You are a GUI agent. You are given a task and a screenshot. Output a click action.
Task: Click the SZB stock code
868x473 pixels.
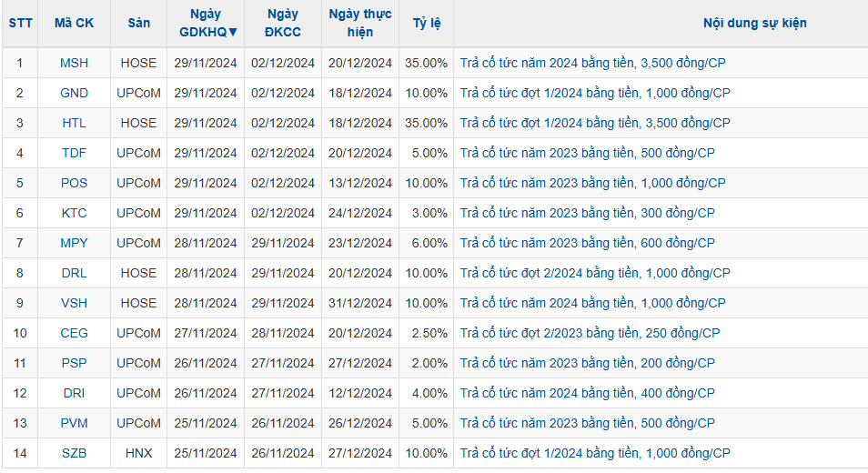coord(75,453)
